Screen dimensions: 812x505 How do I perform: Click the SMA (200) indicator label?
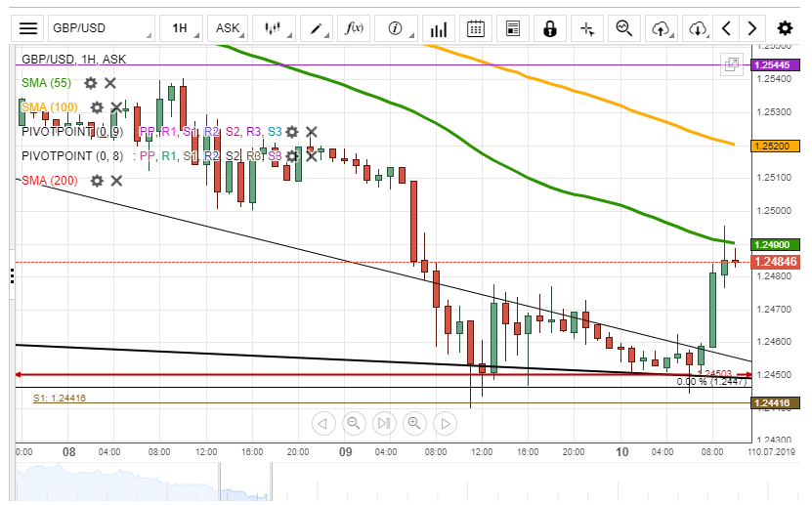[x=50, y=181]
